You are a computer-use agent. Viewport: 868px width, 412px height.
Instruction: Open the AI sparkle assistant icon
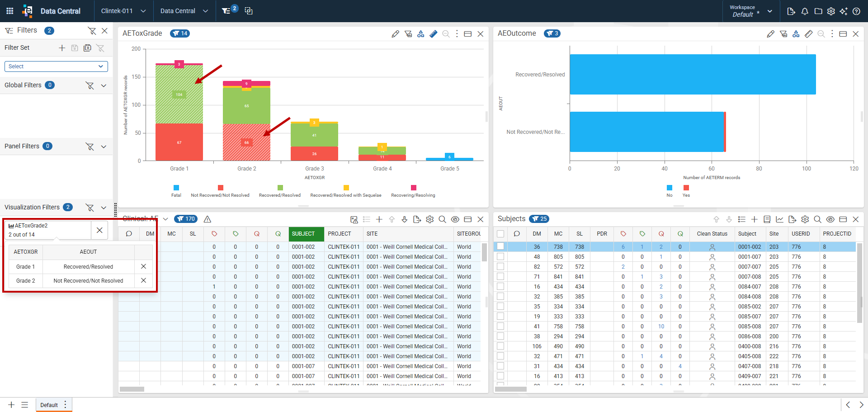pyautogui.click(x=844, y=11)
